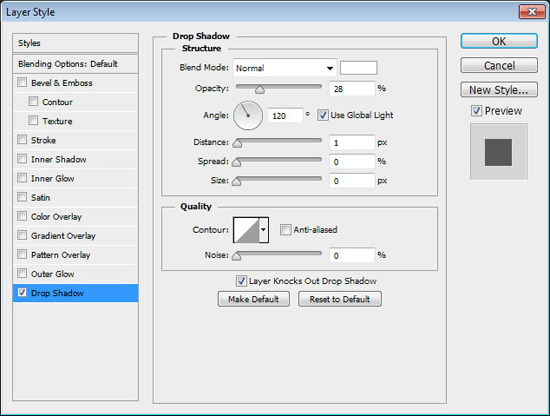Click the Noise slider handle
This screenshot has width=550, height=416.
coord(237,256)
